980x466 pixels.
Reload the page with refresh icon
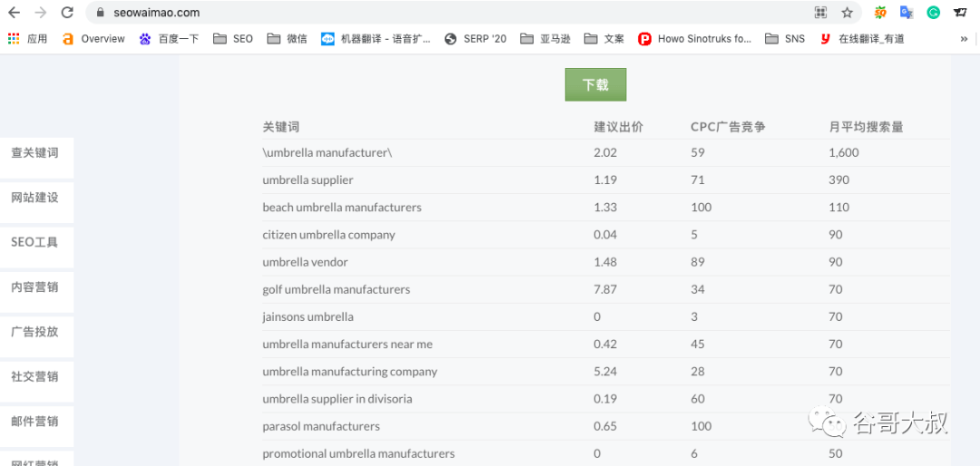coord(67,13)
